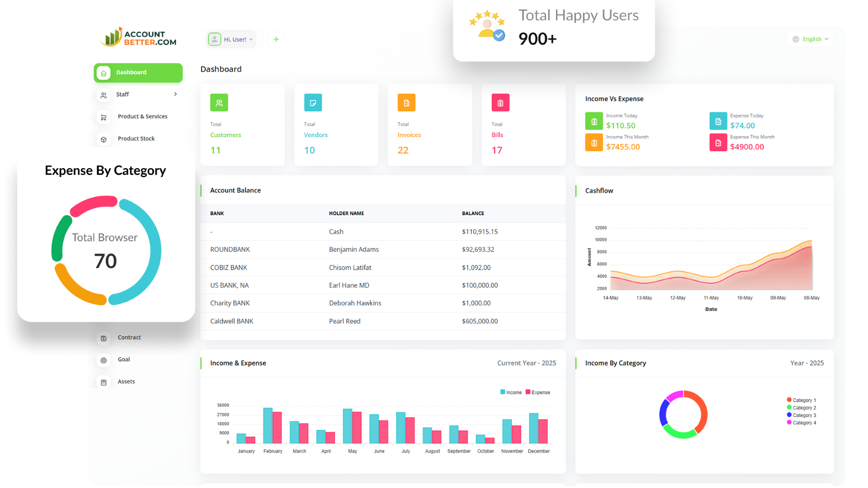The width and height of the screenshot is (868, 488).
Task: Click the green plus button
Action: (x=276, y=39)
